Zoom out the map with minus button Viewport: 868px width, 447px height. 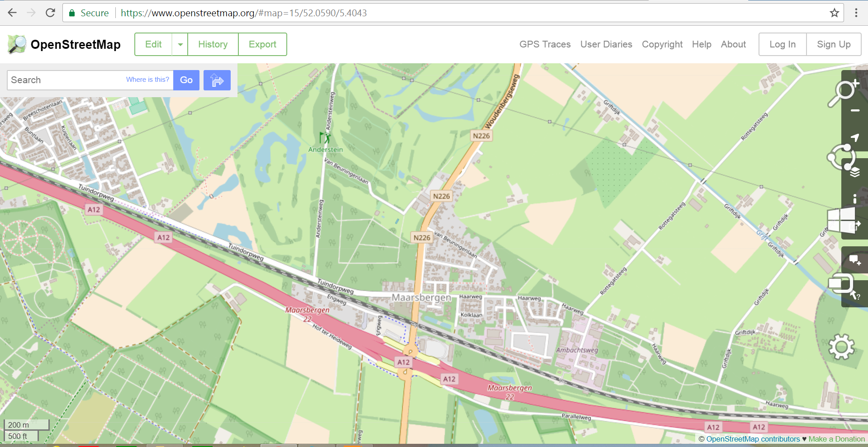click(855, 110)
